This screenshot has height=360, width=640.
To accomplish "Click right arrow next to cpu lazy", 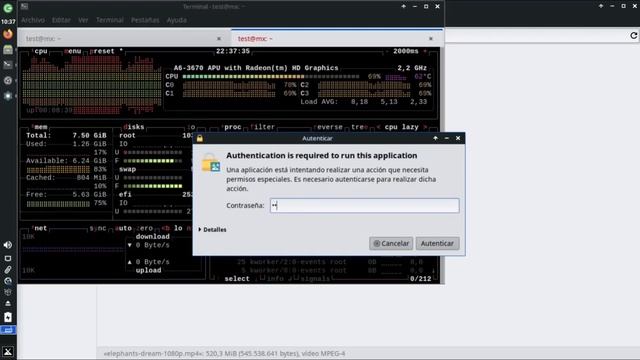I will (425, 127).
